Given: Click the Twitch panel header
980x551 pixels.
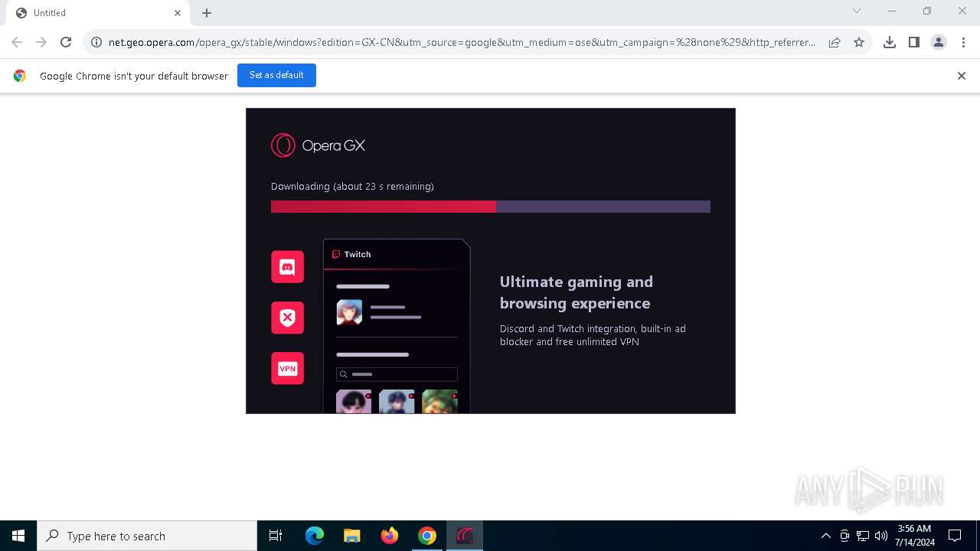Looking at the screenshot, I should point(397,254).
